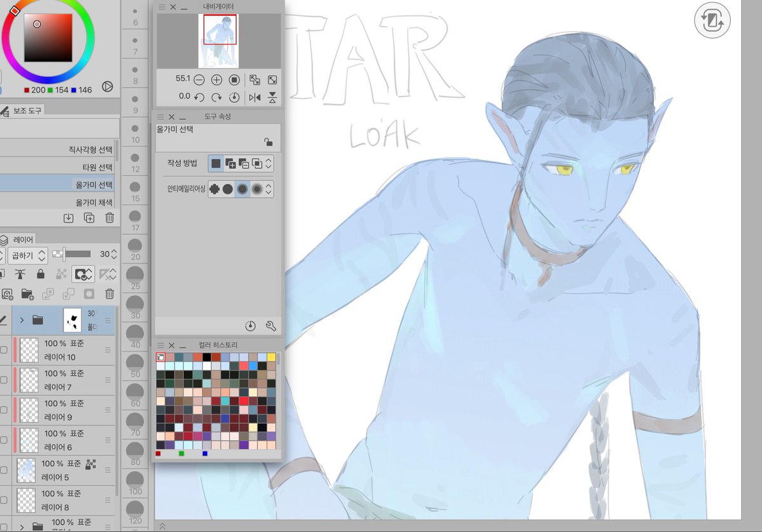Viewport: 762px width, 532px height.
Task: Open the 도구 속성 panel menu
Action: 161,117
